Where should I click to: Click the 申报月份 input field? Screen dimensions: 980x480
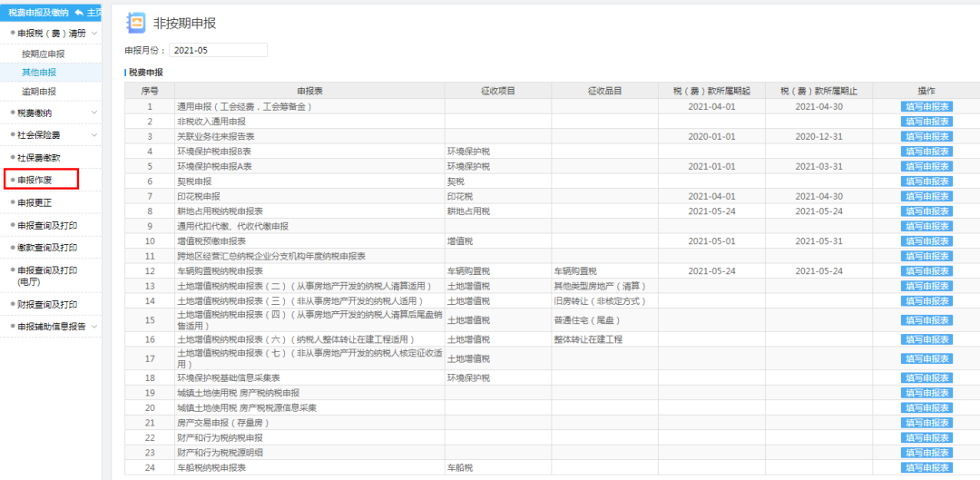pos(218,50)
